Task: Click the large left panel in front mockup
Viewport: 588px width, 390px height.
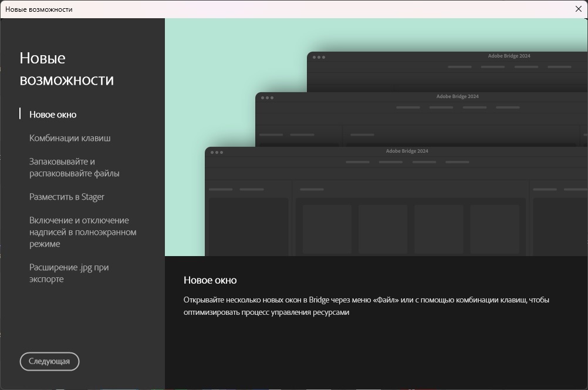Action: pos(248,227)
